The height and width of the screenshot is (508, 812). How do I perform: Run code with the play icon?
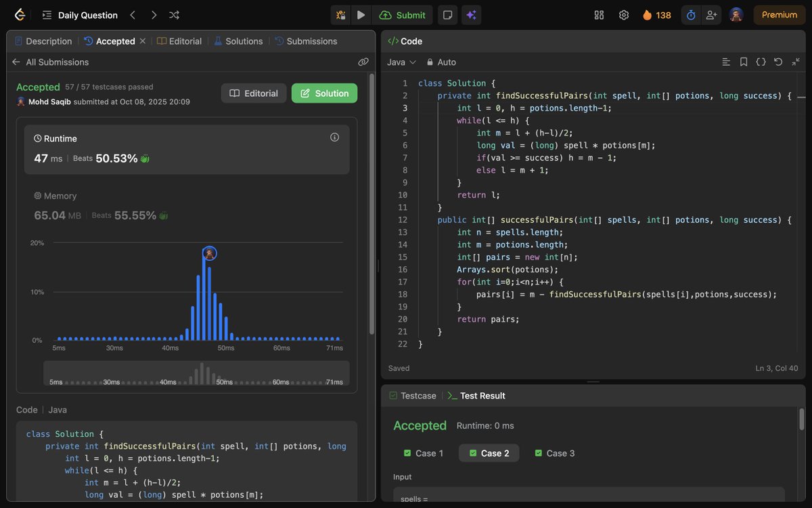(x=361, y=15)
